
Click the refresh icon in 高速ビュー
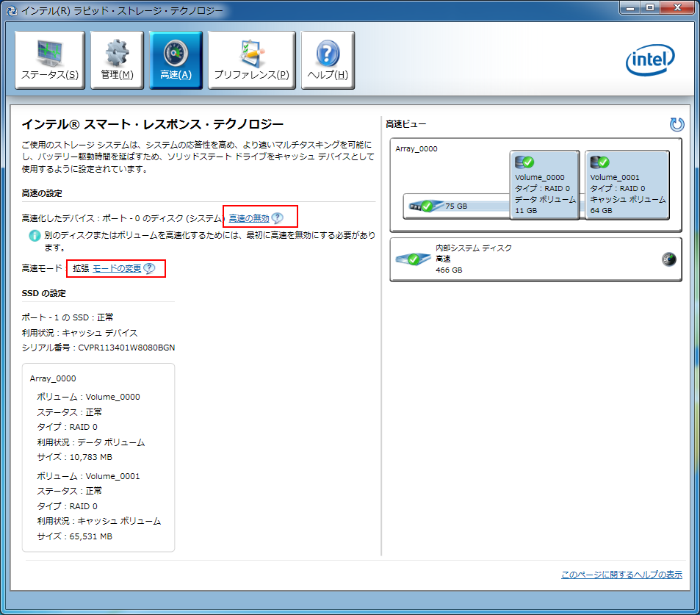[676, 124]
